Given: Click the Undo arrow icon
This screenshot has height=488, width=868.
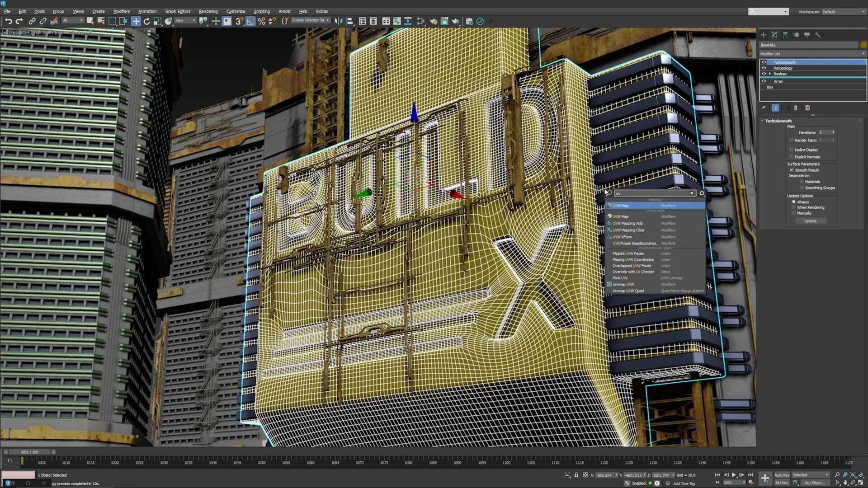Looking at the screenshot, I should (8, 21).
